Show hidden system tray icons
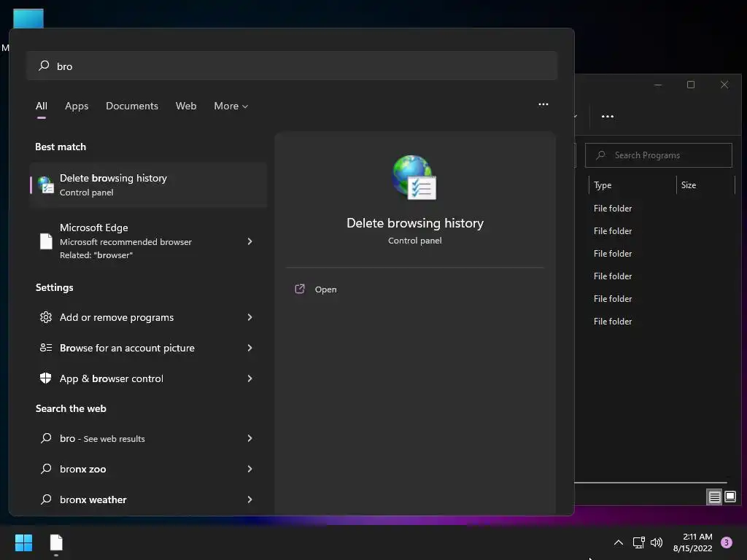The image size is (747, 560). (x=619, y=542)
